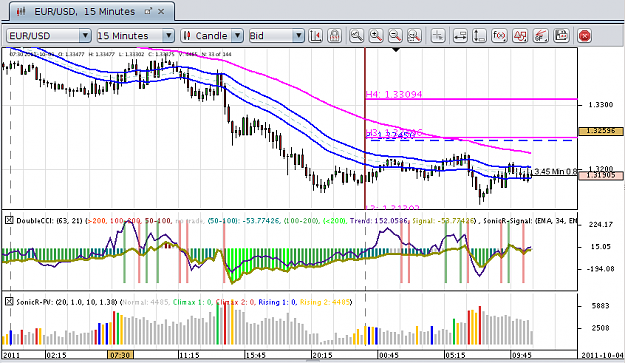This screenshot has width=625, height=363.
Task: Close the SonicR-PV indicator panel
Action: click(x=9, y=302)
